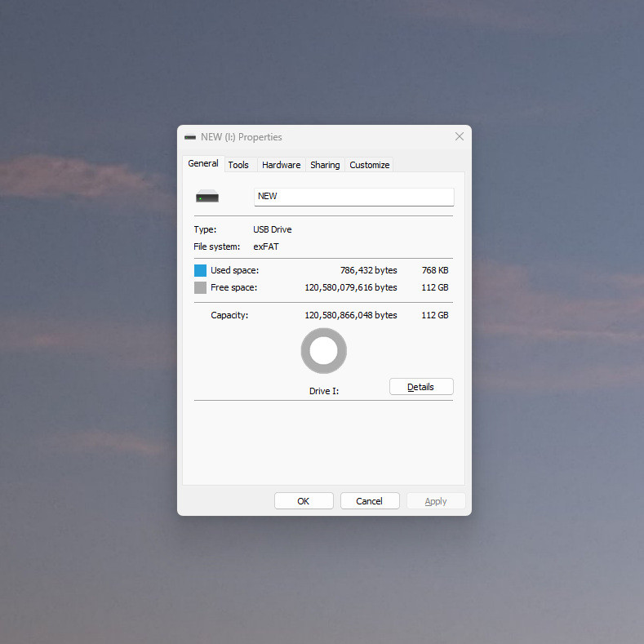Open the Hardware tab
This screenshot has height=644, width=644.
pyautogui.click(x=281, y=165)
